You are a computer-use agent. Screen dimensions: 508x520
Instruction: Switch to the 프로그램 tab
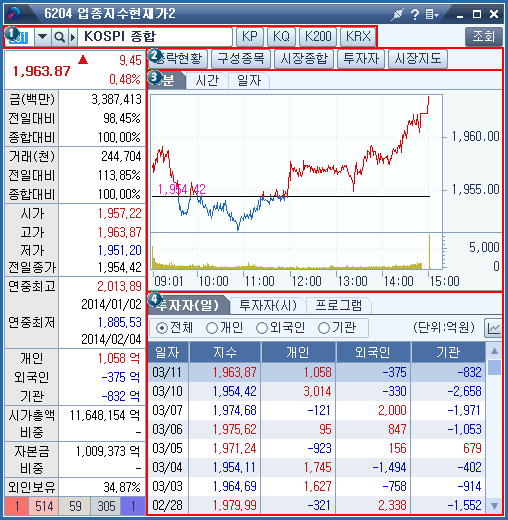tap(338, 305)
